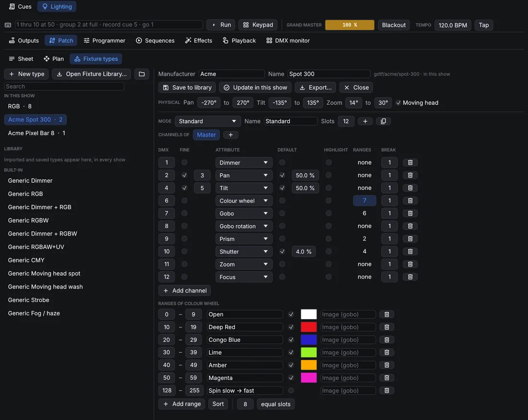The image size is (528, 420).
Task: Change the Dimmer attribute dropdown
Action: click(244, 162)
